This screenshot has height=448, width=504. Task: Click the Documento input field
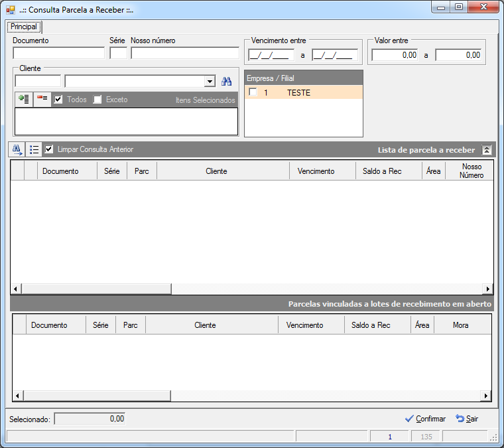[59, 53]
